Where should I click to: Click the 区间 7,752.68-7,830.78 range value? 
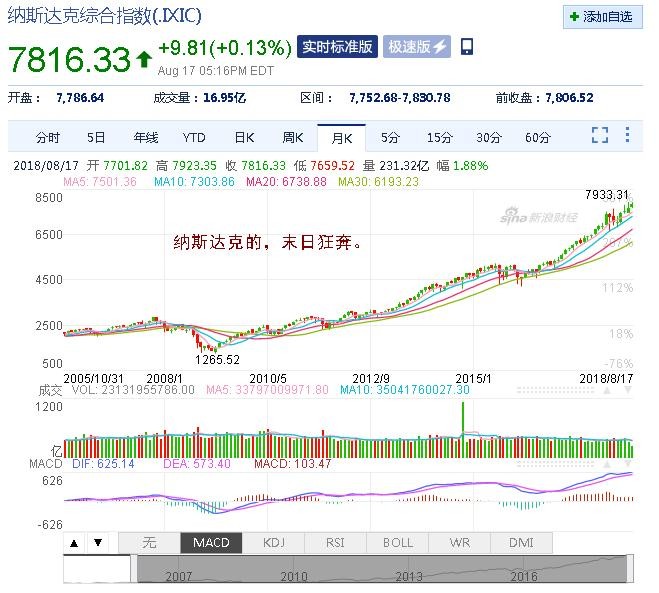400,98
